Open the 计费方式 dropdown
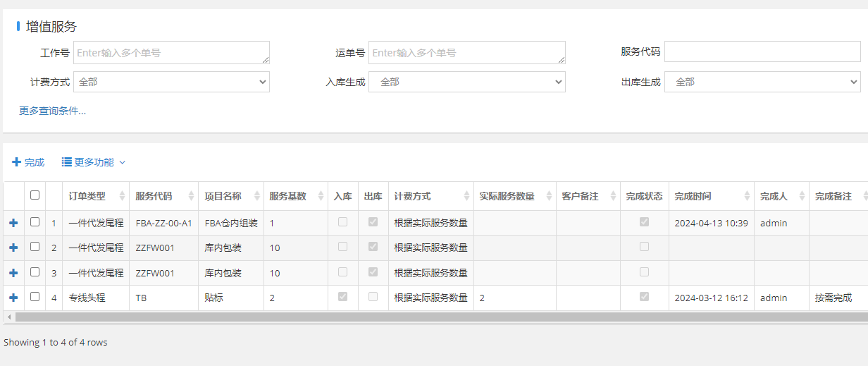The image size is (868, 366). click(x=171, y=82)
